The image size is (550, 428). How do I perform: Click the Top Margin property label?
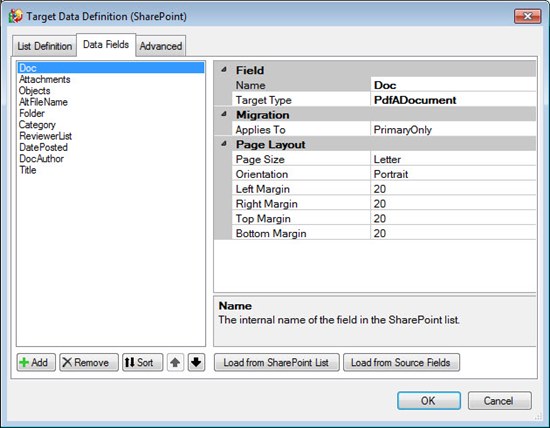tap(263, 218)
